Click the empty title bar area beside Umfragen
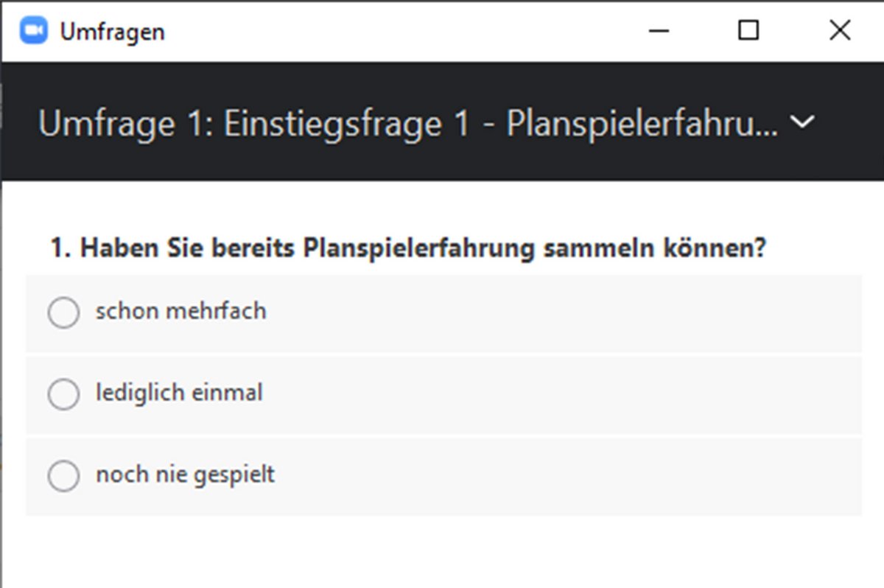The image size is (884, 588). click(x=405, y=31)
